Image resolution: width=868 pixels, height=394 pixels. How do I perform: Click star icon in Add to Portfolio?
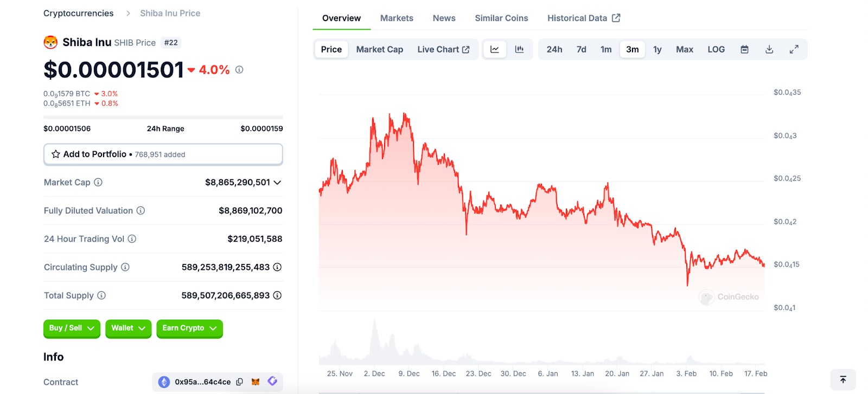click(56, 154)
